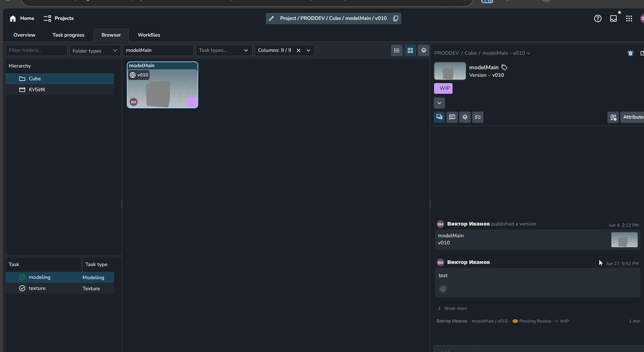Expand the Columns dropdown arrow
The width and height of the screenshot is (644, 352).
coord(309,50)
